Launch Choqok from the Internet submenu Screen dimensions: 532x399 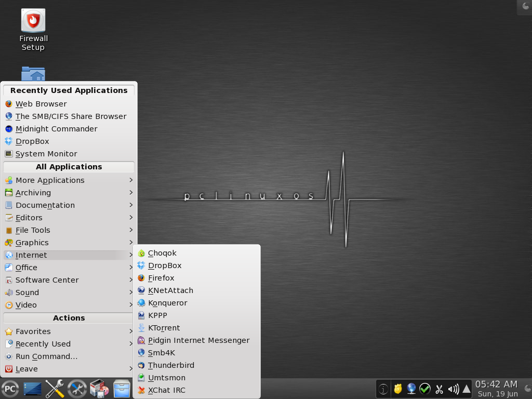(x=197, y=253)
